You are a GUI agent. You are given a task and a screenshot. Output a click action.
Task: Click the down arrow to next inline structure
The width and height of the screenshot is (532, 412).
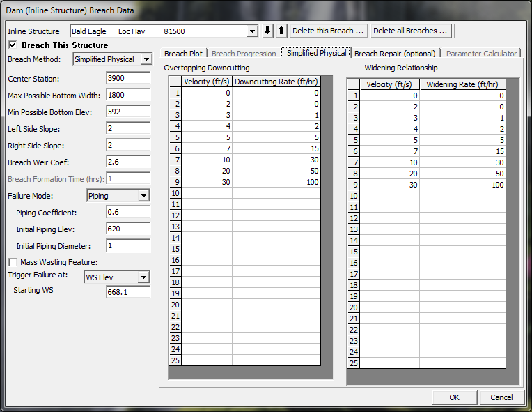[x=268, y=31]
